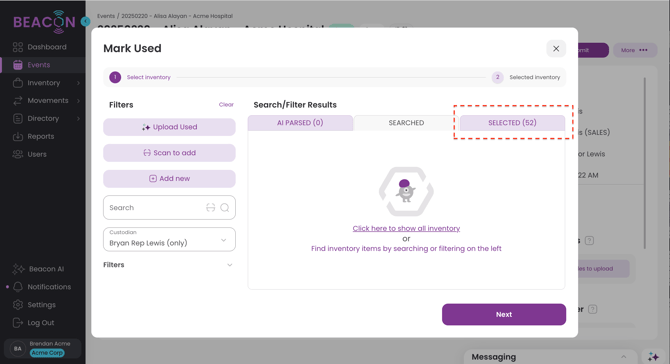Click the barcode scan icon in Search field
Screen dimensions: 670x364
(211, 208)
